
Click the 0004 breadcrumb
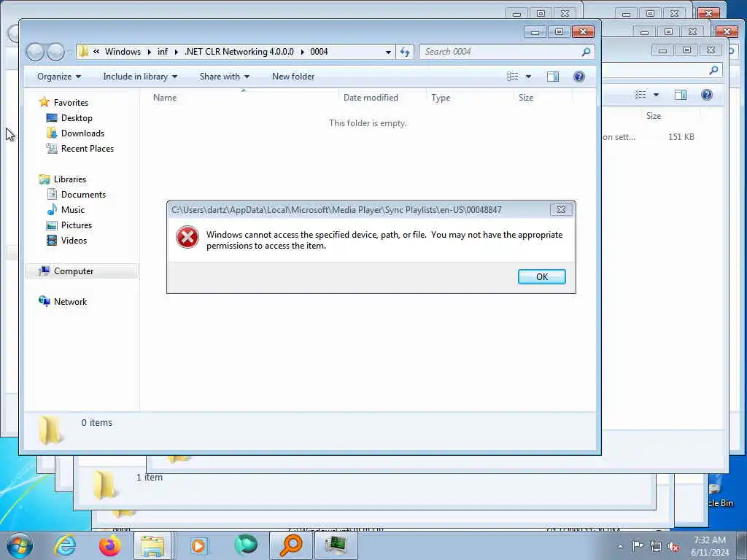point(319,52)
